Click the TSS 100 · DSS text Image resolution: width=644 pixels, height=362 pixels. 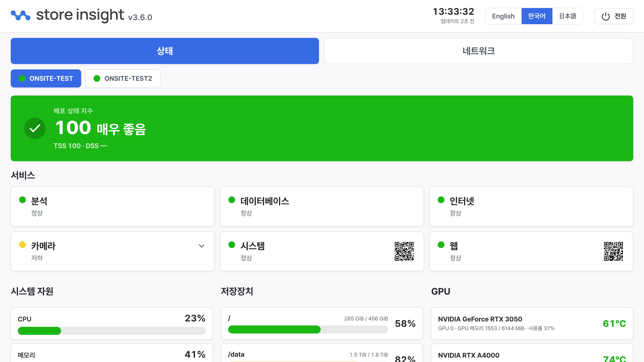(x=80, y=146)
